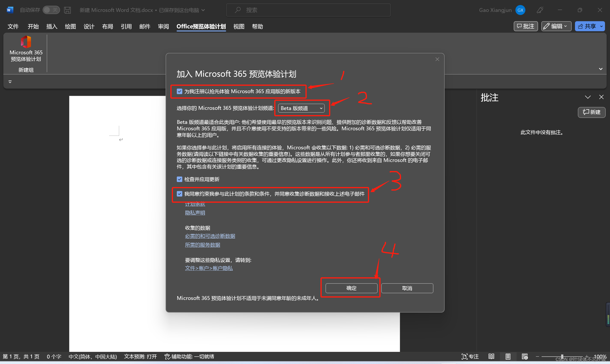Switch to read mode view icon
Viewport: 610px width, 364px height.
[x=491, y=356]
